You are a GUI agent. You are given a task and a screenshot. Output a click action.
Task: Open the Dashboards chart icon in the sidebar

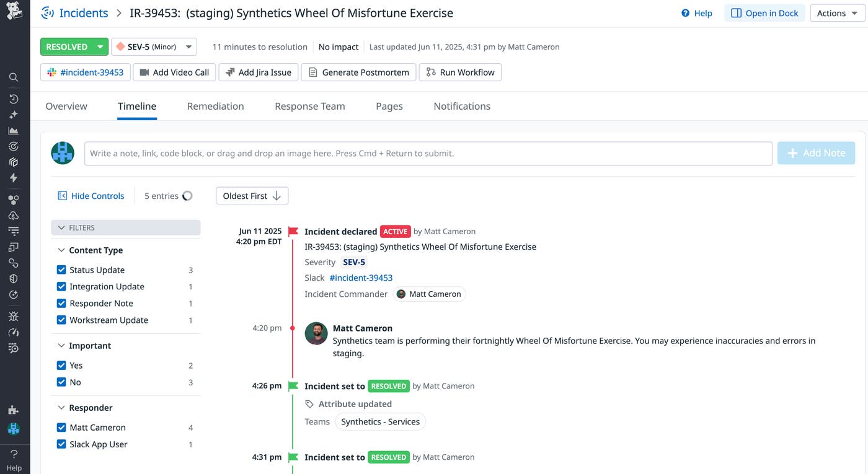[x=13, y=131]
